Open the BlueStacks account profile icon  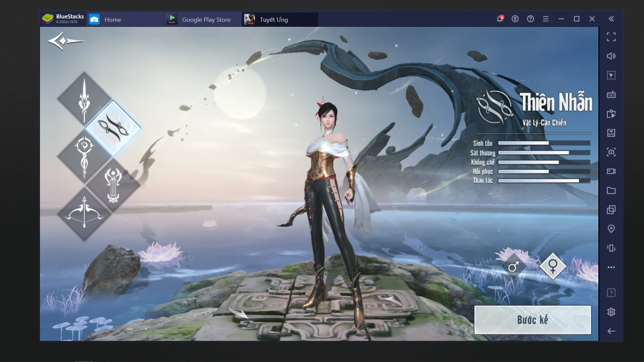pos(515,19)
